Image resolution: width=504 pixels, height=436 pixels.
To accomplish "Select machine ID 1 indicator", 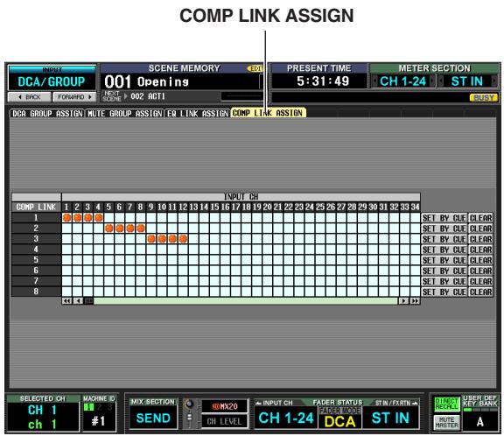I will 88,407.
